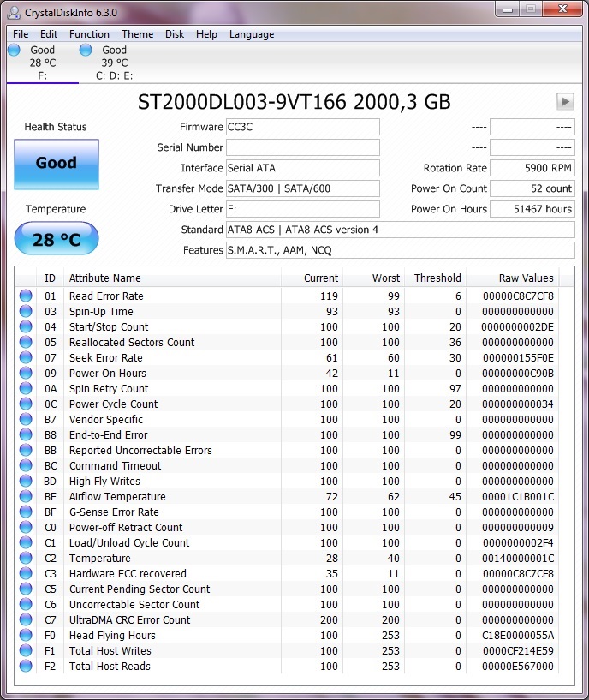Click the Power On Hours value 51467 hours

point(532,209)
